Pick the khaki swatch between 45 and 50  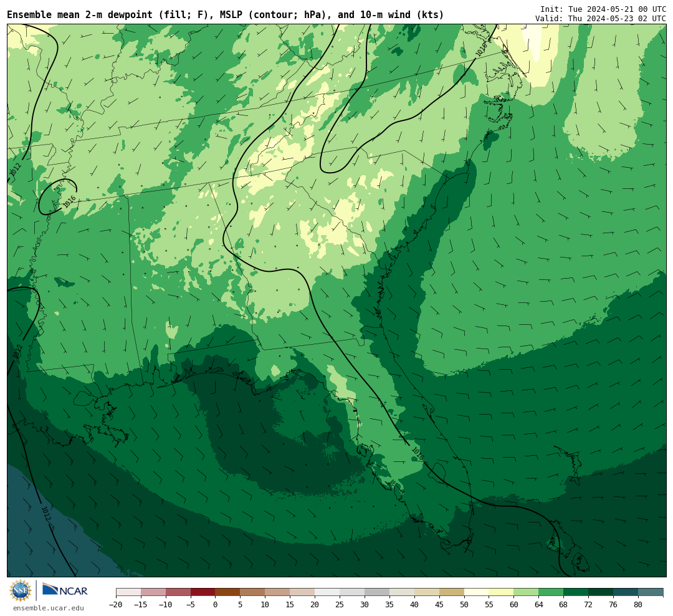click(452, 592)
